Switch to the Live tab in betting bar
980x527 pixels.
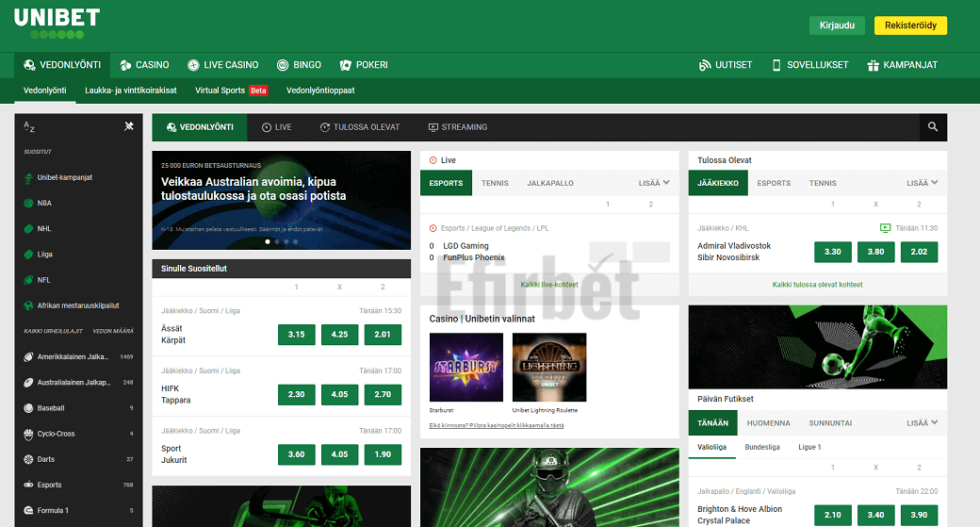click(277, 127)
